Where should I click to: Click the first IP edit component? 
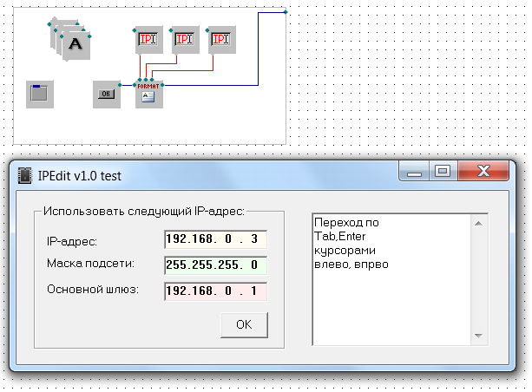pos(148,39)
